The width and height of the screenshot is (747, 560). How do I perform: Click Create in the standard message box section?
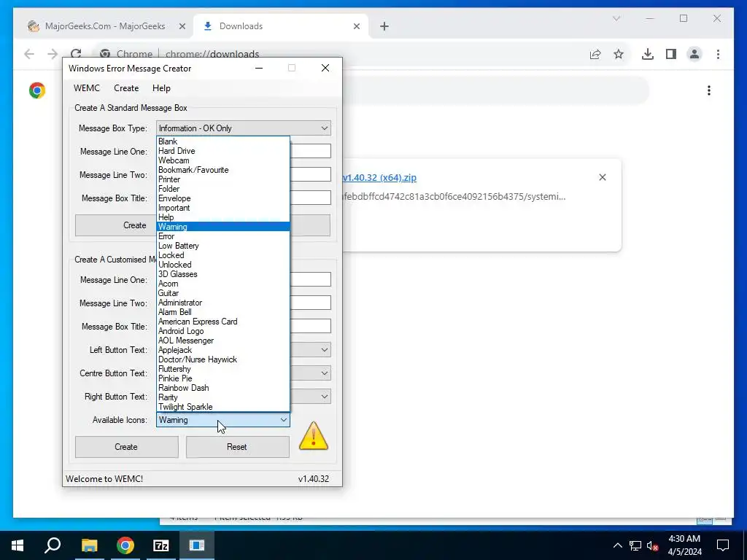point(116,225)
